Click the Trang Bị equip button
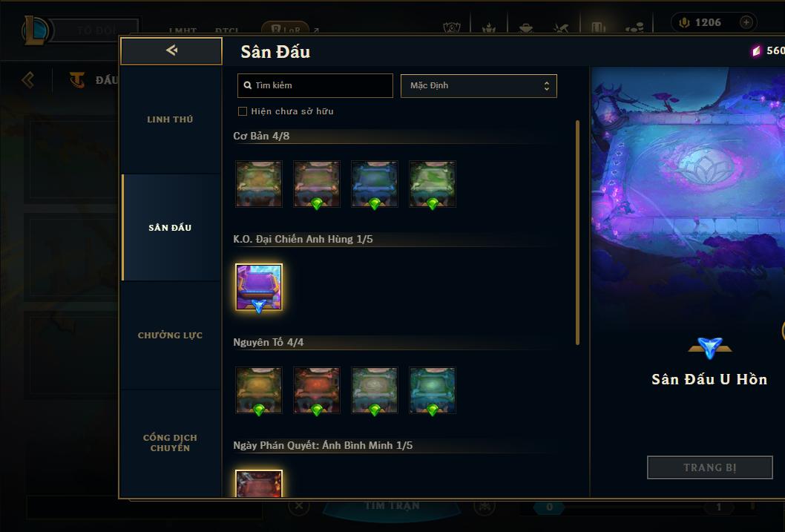Screen dimensions: 785x532 tap(710, 467)
